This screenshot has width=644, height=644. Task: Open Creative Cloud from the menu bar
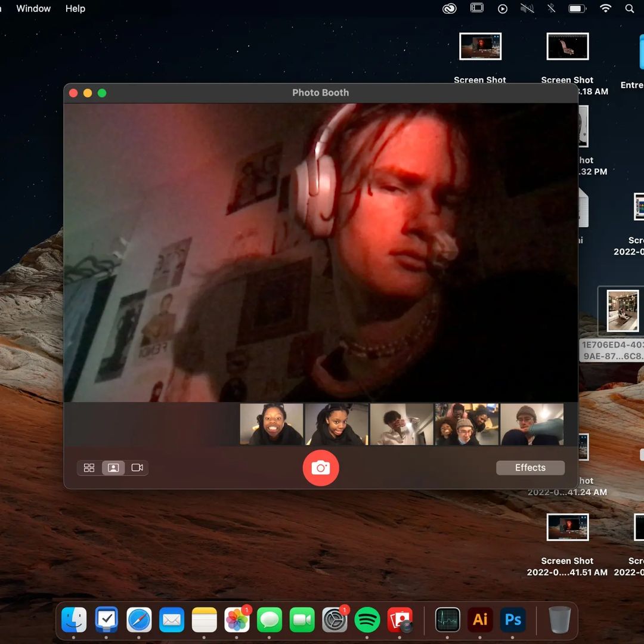tap(449, 9)
